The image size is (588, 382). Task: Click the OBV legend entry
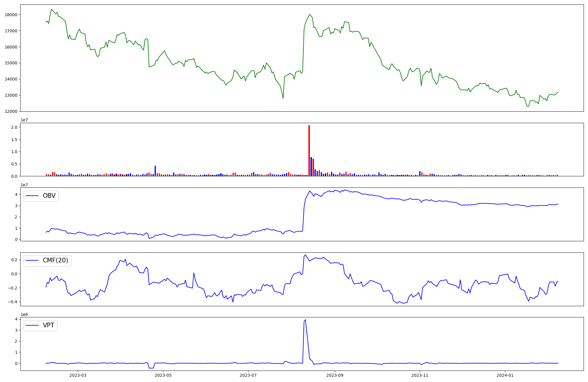coord(49,196)
